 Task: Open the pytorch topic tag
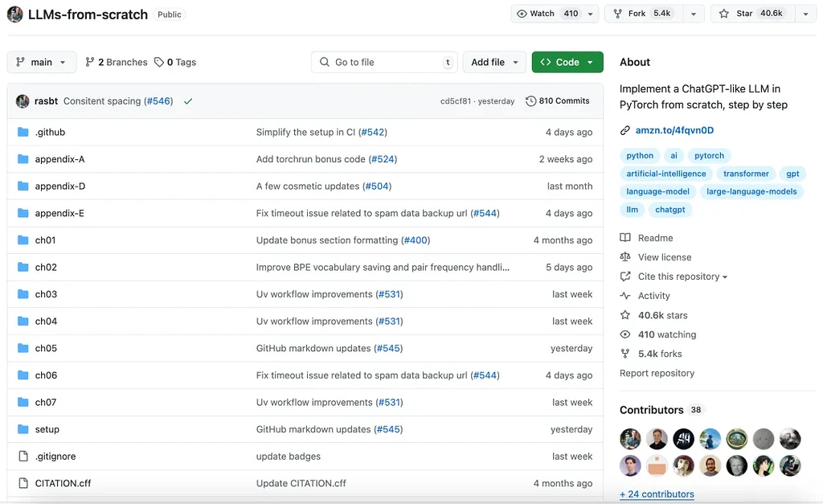(709, 155)
